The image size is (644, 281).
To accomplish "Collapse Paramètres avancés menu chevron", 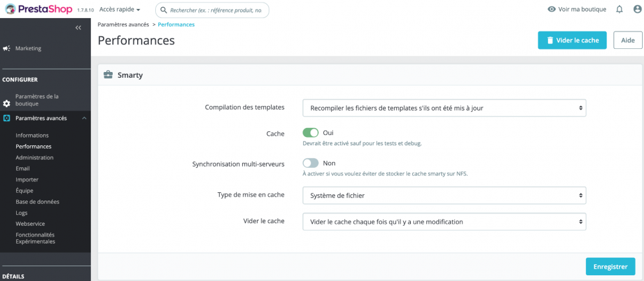I will pyautogui.click(x=83, y=118).
